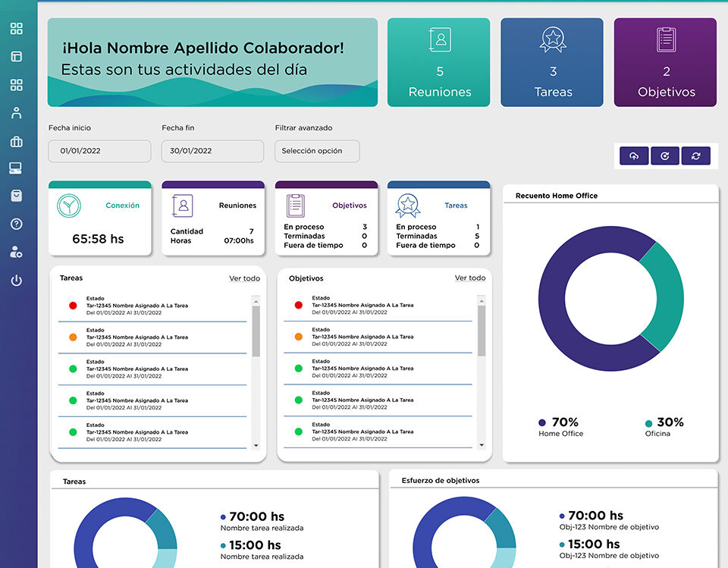Open the Fecha fin date field

(x=212, y=151)
